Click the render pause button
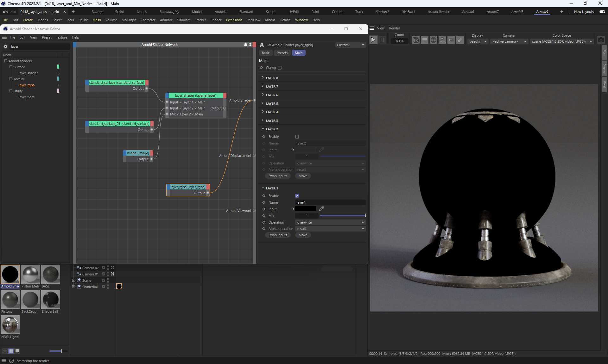 [x=382, y=40]
